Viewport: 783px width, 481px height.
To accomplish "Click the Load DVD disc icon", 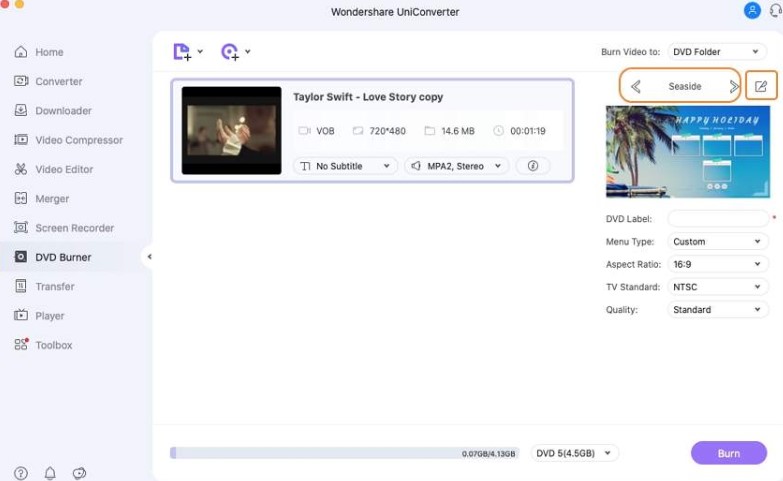I will (230, 51).
